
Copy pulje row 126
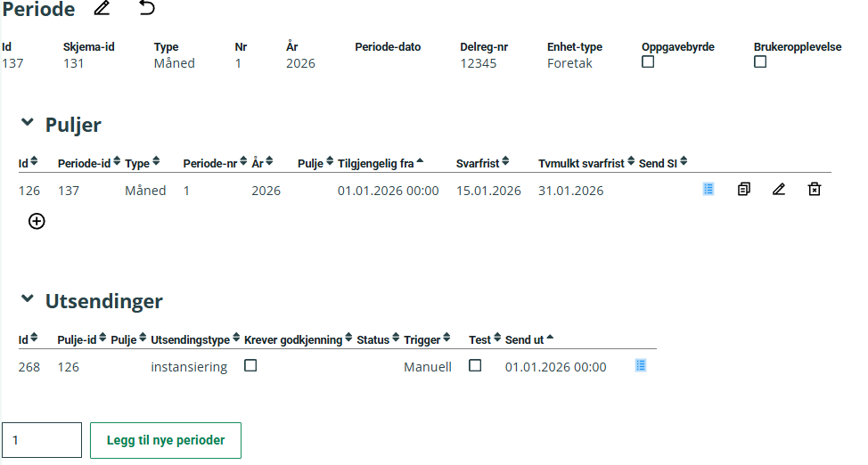point(744,190)
